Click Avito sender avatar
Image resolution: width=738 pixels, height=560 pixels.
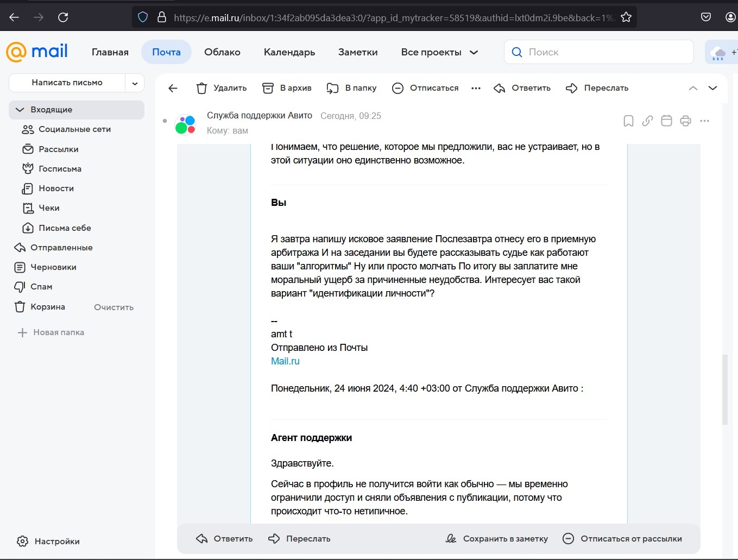pyautogui.click(x=185, y=124)
